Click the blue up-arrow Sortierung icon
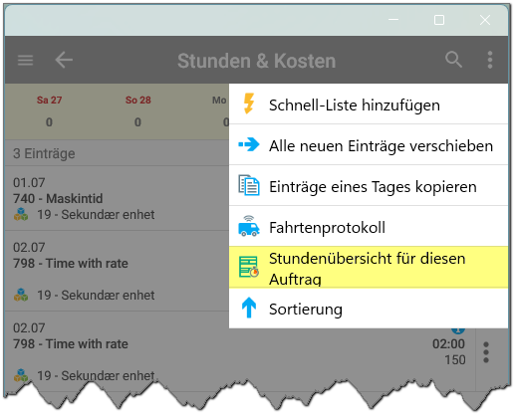Image resolution: width=514 pixels, height=420 pixels. (249, 308)
